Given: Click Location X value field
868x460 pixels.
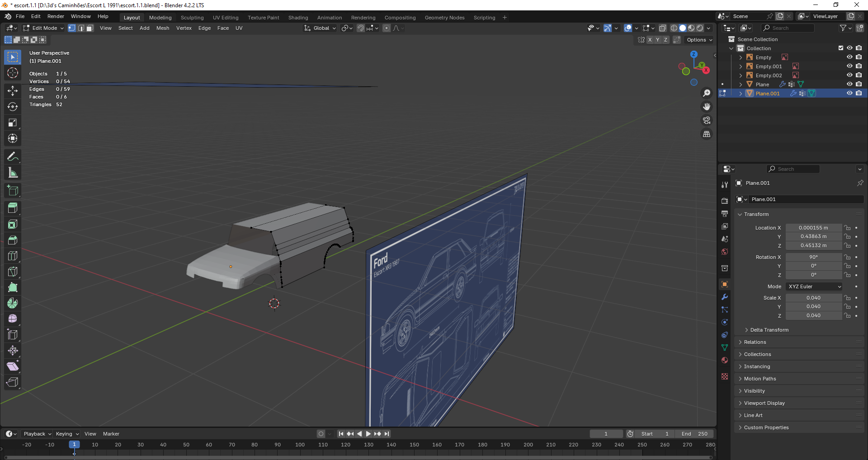Looking at the screenshot, I should 813,228.
